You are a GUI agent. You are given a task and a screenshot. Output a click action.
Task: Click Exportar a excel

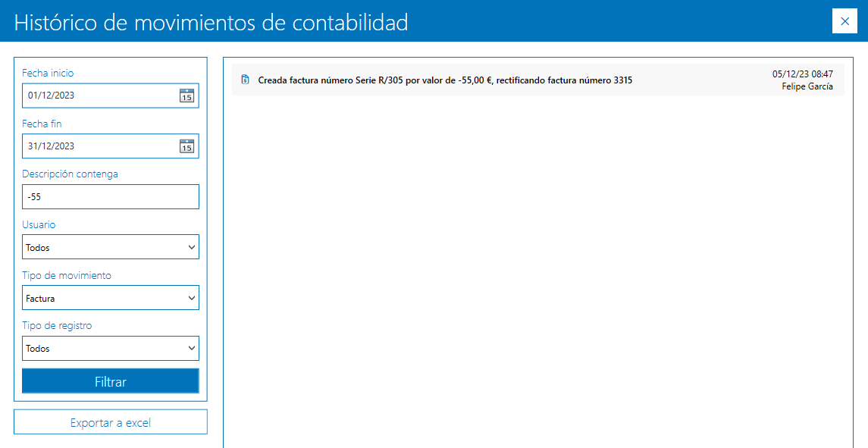(x=110, y=421)
